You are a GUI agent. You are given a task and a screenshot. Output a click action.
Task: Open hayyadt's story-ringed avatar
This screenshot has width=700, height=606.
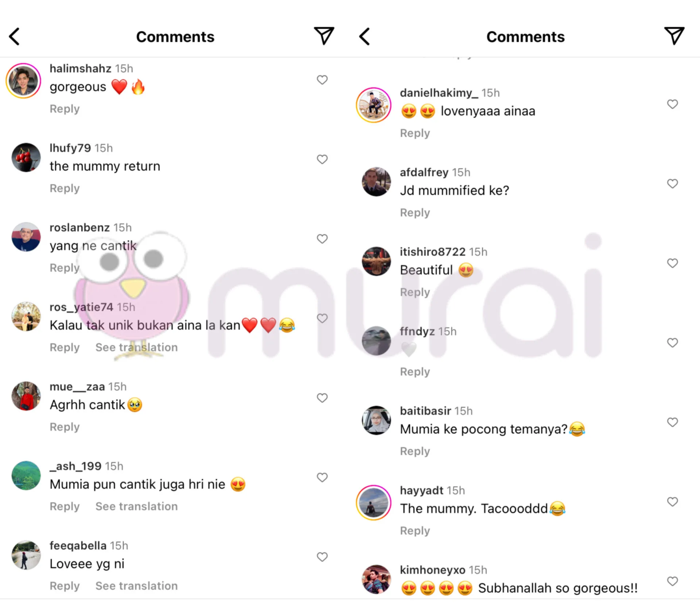click(x=374, y=502)
